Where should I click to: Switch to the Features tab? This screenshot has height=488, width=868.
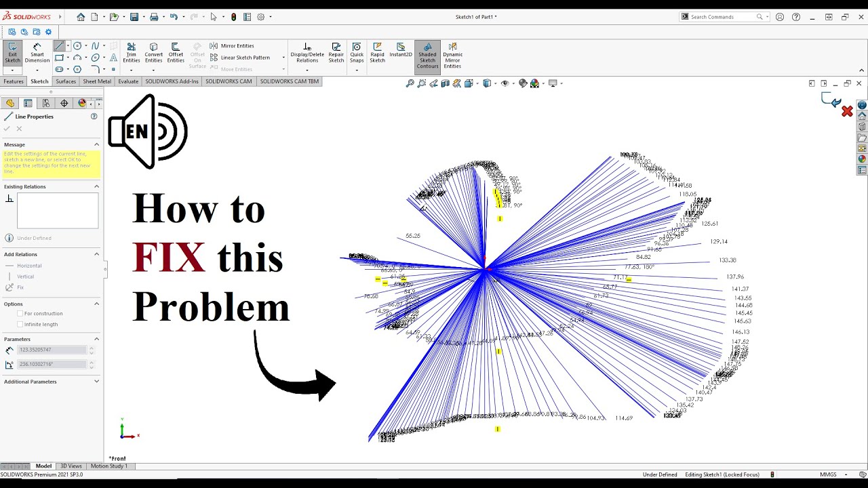[14, 81]
